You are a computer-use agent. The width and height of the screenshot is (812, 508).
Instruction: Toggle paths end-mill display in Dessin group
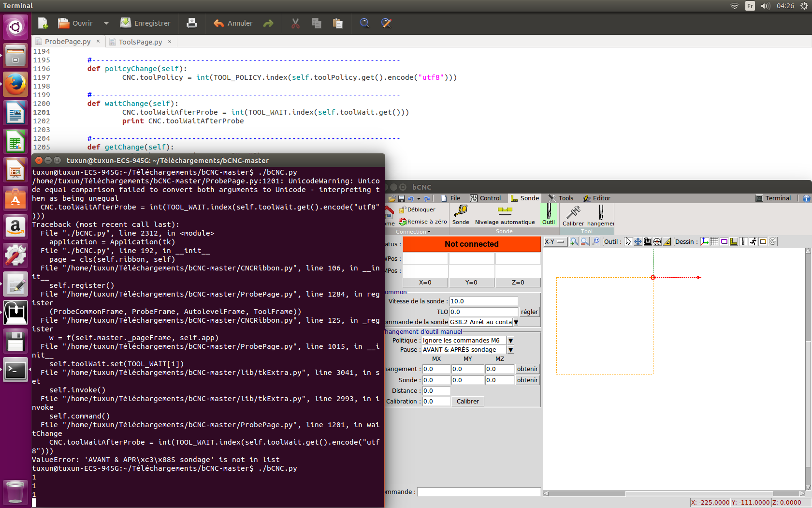coord(743,241)
